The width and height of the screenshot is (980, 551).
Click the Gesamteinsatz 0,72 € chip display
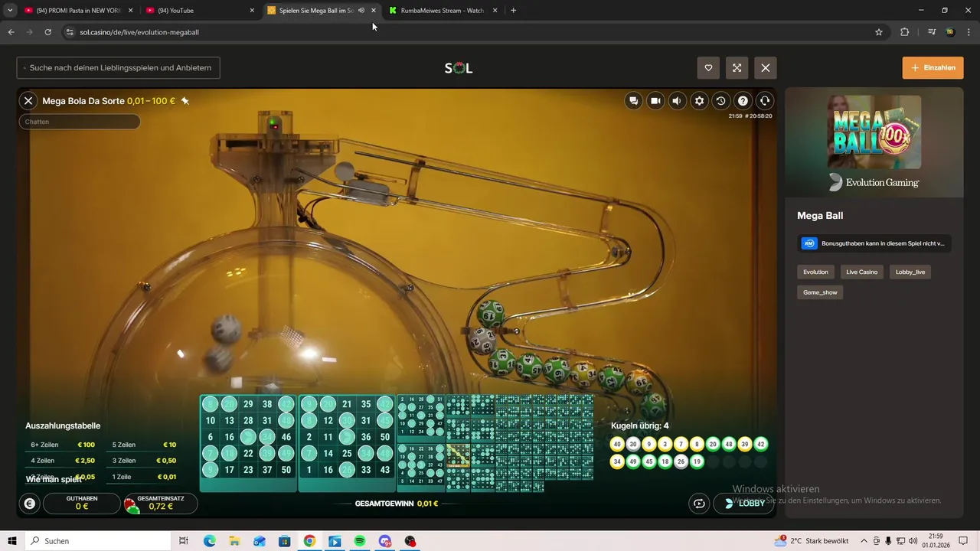pyautogui.click(x=161, y=504)
